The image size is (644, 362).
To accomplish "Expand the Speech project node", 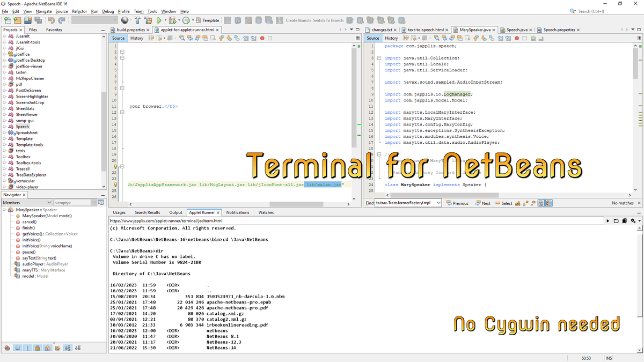I will [x=4, y=127].
